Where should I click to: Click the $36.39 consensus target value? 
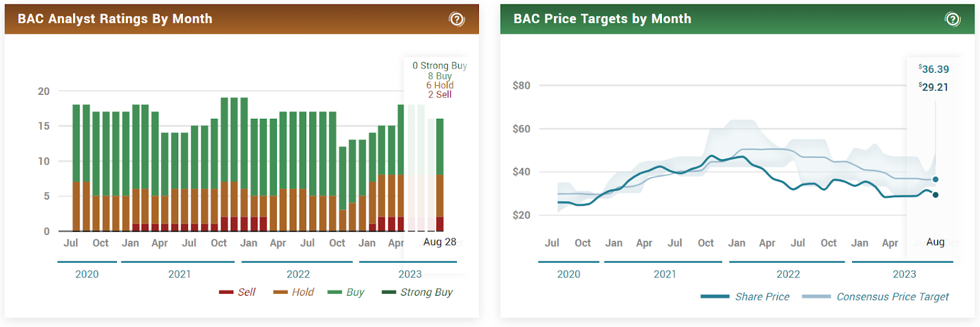[934, 69]
